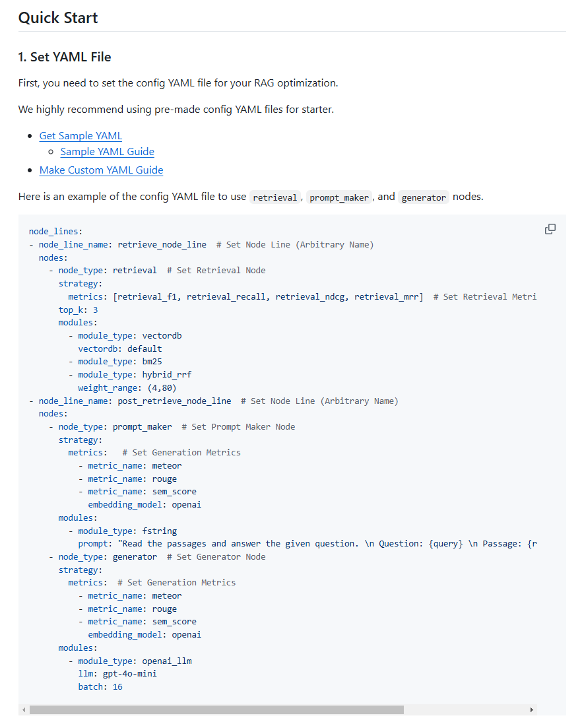The image size is (582, 728).
Task: Click the Quick Start heading
Action: click(x=58, y=18)
